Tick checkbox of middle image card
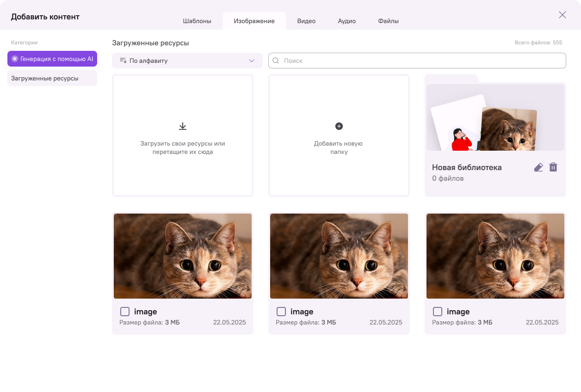This screenshot has height=392, width=581. click(x=281, y=312)
